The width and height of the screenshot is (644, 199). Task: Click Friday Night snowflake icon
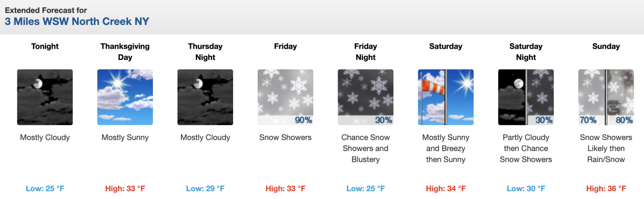pyautogui.click(x=365, y=97)
